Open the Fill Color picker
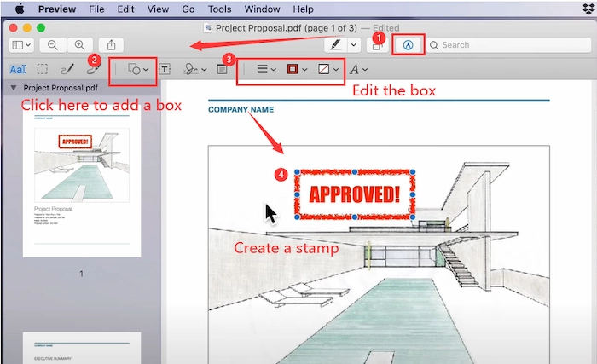The height and width of the screenshot is (364, 597). 328,69
